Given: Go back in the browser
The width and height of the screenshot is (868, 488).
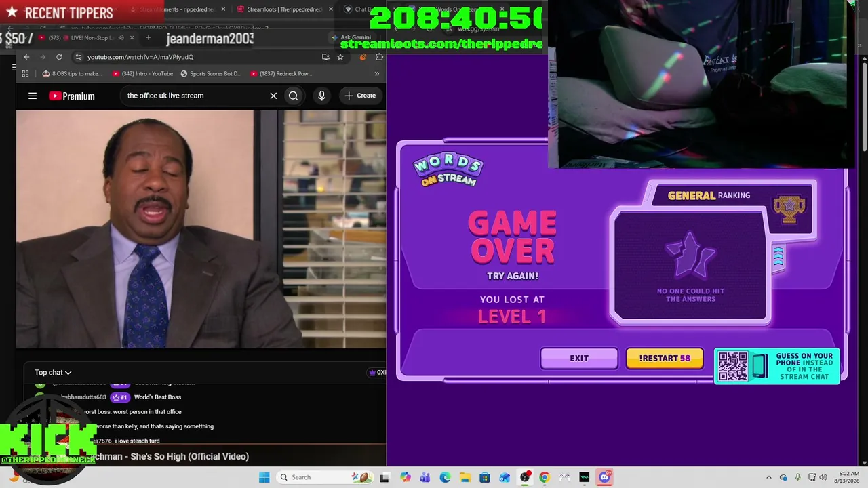Looking at the screenshot, I should coord(26,57).
